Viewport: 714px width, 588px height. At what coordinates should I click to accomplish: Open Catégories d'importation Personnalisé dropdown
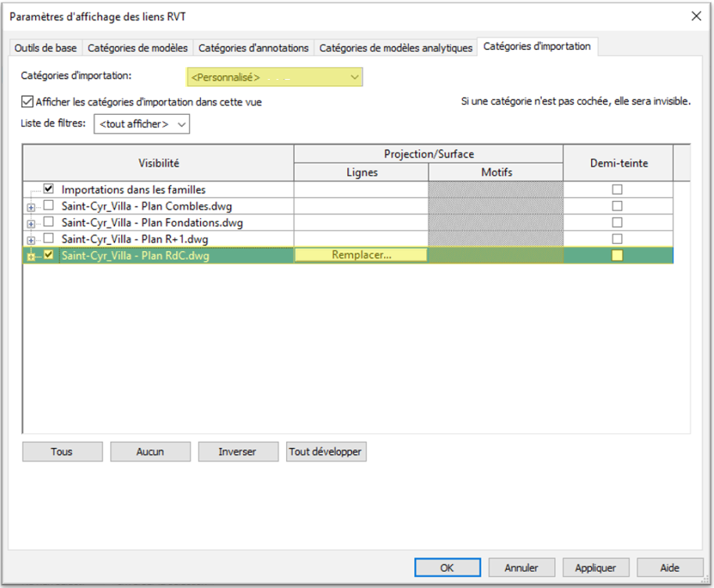pyautogui.click(x=274, y=77)
